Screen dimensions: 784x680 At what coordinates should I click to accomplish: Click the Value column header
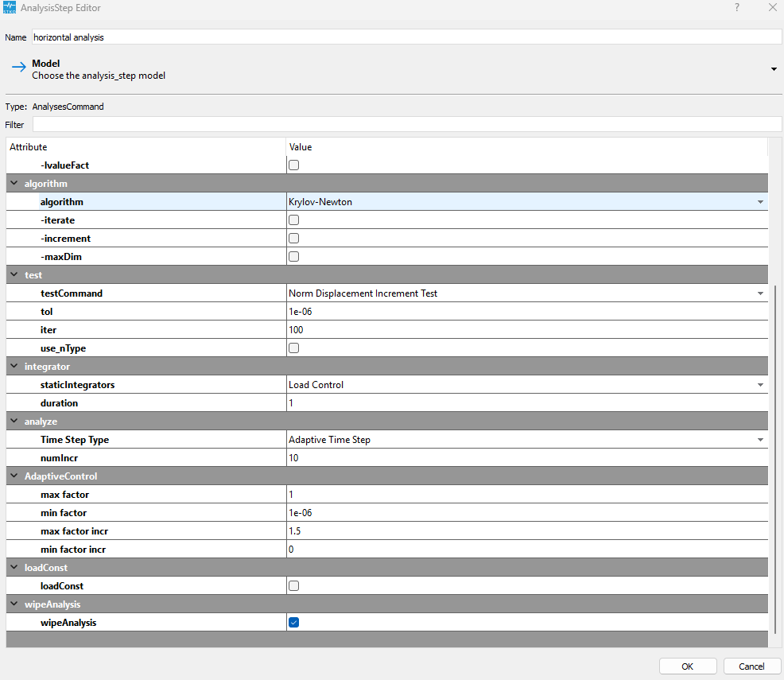[527, 147]
